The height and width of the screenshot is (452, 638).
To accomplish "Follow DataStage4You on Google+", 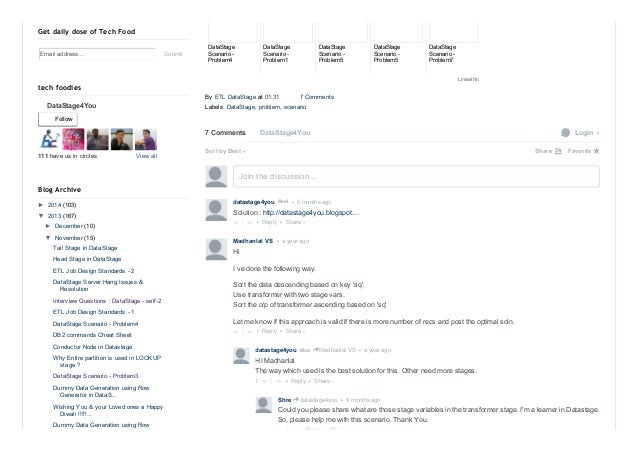I will (58, 119).
